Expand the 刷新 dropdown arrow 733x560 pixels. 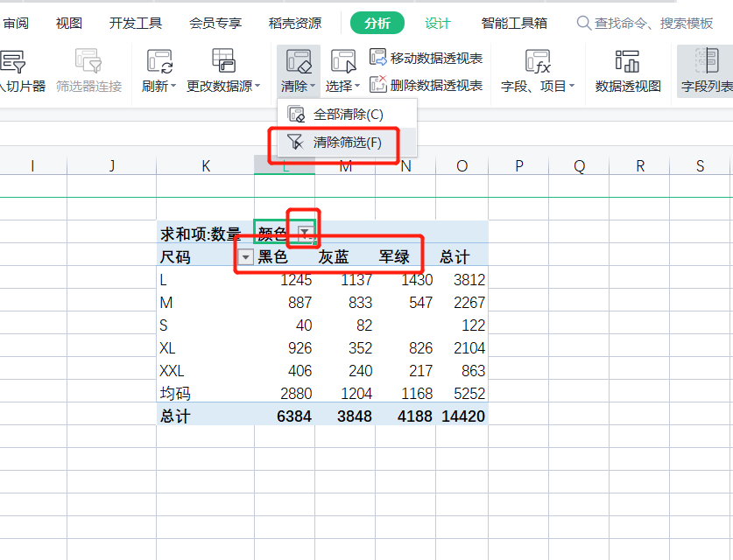click(x=173, y=86)
